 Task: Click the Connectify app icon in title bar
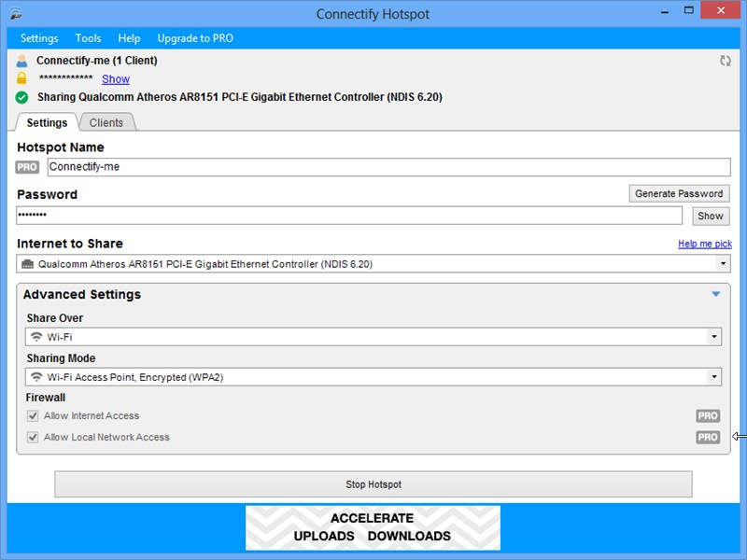(16, 12)
